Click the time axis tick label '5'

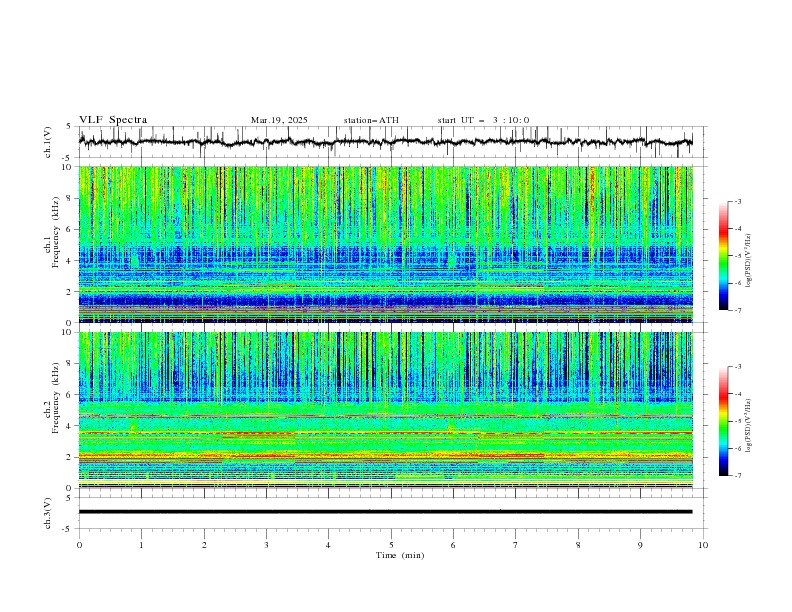pos(391,545)
